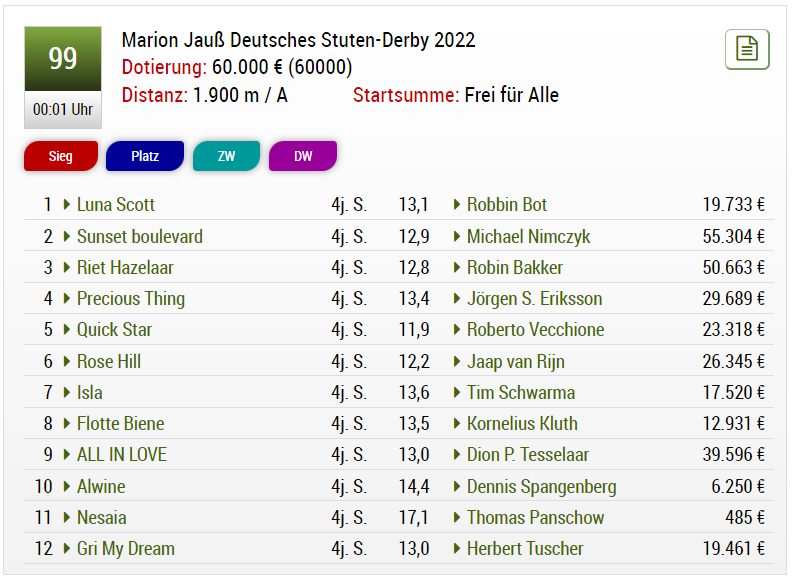Click the green race number 99 badge
The width and height of the screenshot is (792, 582).
(63, 59)
